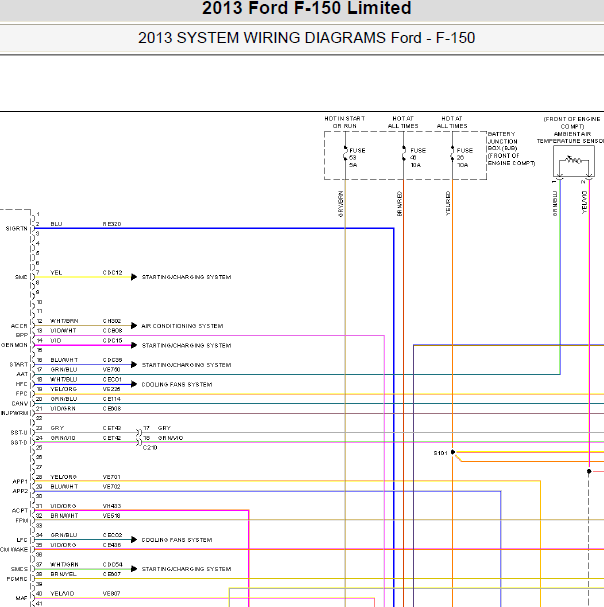Click the 5A fuse symbol under HOT IN START OR RUN

click(x=345, y=155)
